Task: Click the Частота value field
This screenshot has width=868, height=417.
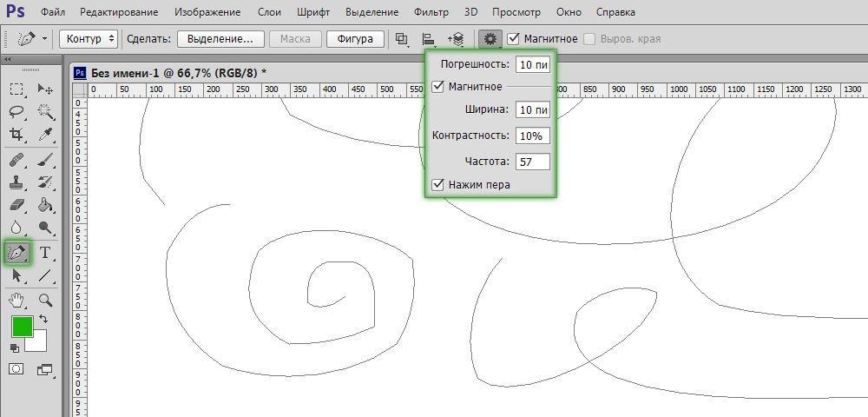Action: (x=533, y=162)
